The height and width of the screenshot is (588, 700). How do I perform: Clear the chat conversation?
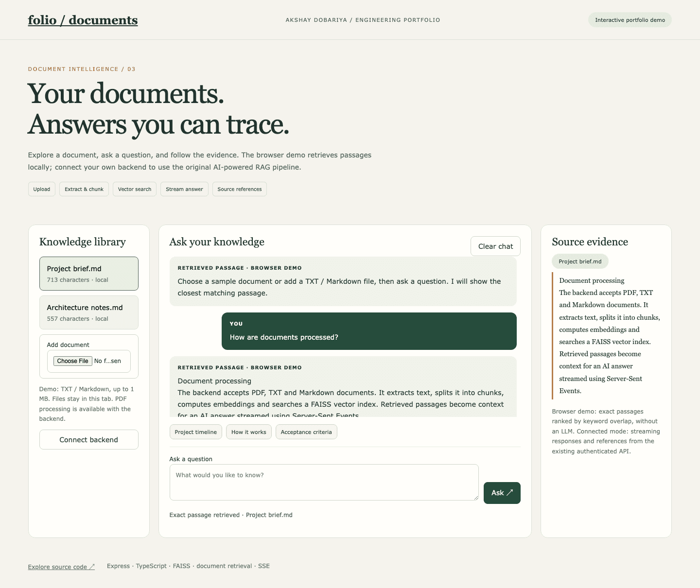tap(495, 246)
